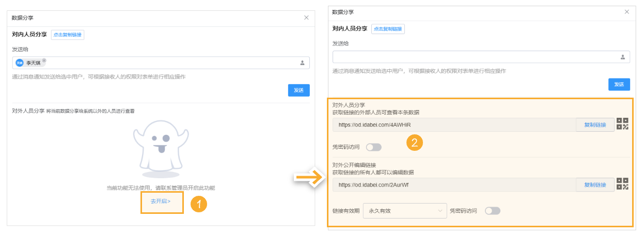Screen dimensions: 644x249
Task: Remove 李天琪 tag from recipient field
Action: (x=44, y=60)
